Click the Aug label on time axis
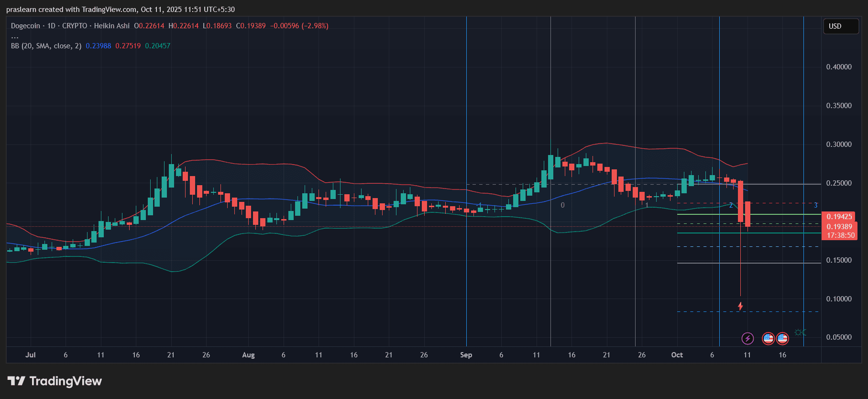The image size is (868, 399). coord(248,355)
